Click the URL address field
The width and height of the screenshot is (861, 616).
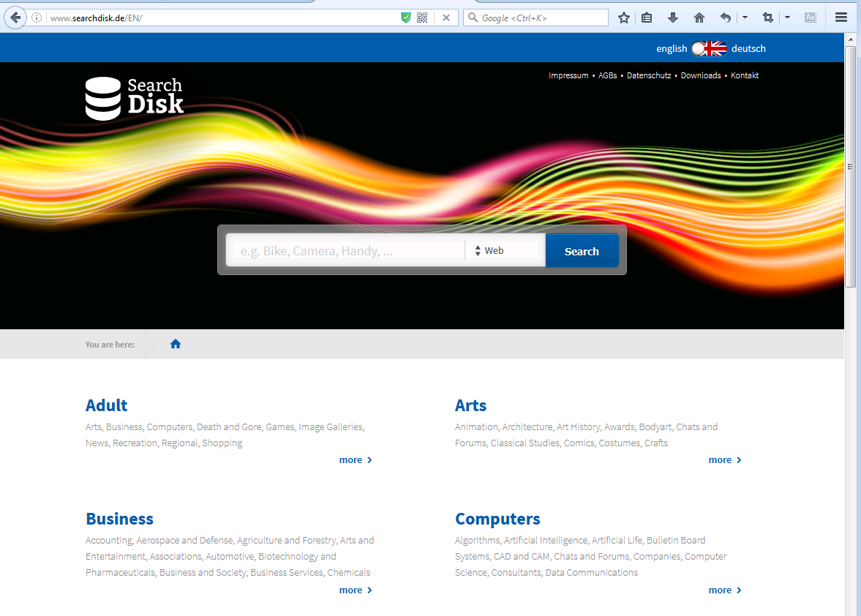[x=219, y=18]
